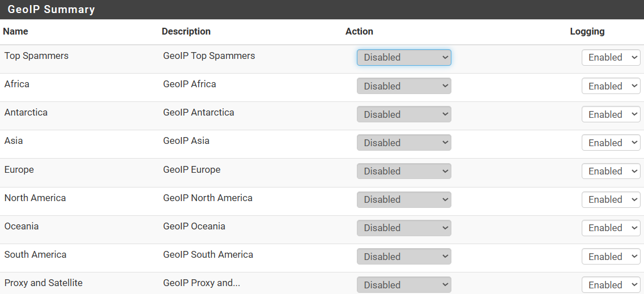Change Logging setting for Oceania
644x294 pixels.
611,228
